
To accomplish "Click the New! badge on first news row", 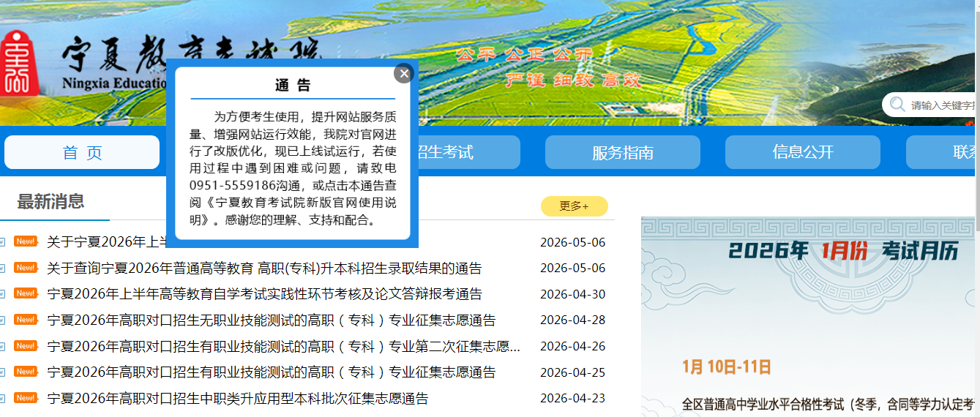I will click(x=26, y=241).
